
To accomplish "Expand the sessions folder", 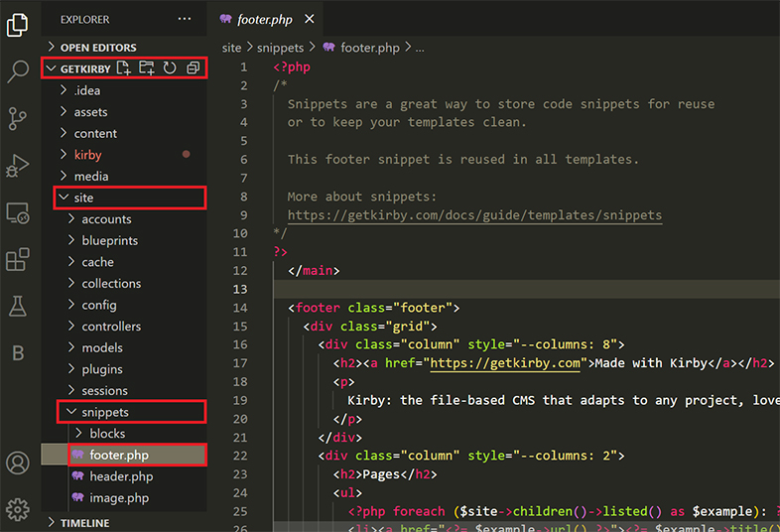I will point(124,390).
